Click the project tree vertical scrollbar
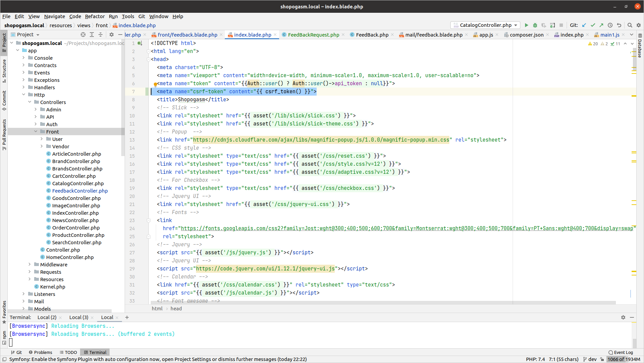644x363 pixels. coord(123,97)
